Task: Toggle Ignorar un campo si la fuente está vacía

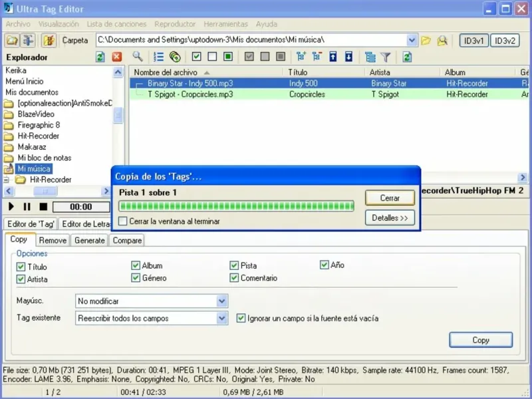Action: [x=241, y=319]
